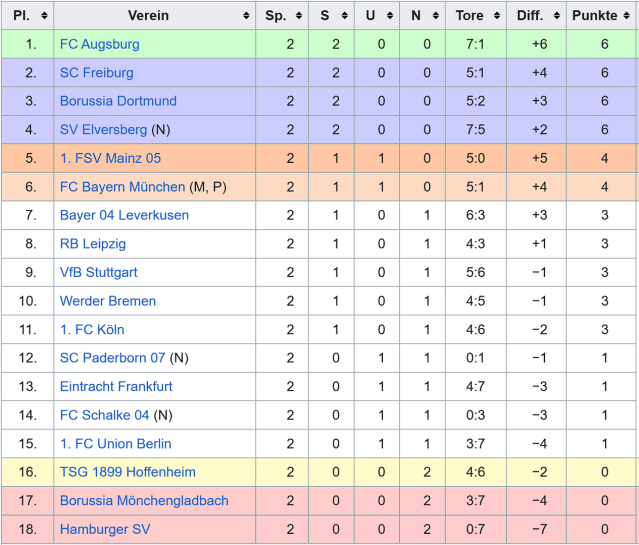Click the Hamburger SV link
Viewport: 639px width, 545px height.
coord(105,529)
